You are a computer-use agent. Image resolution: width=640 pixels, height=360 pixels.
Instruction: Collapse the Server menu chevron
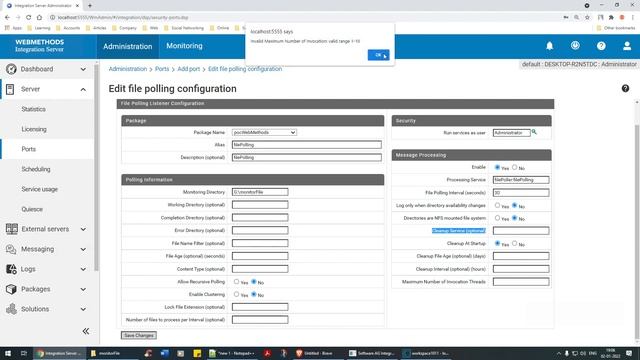83,89
